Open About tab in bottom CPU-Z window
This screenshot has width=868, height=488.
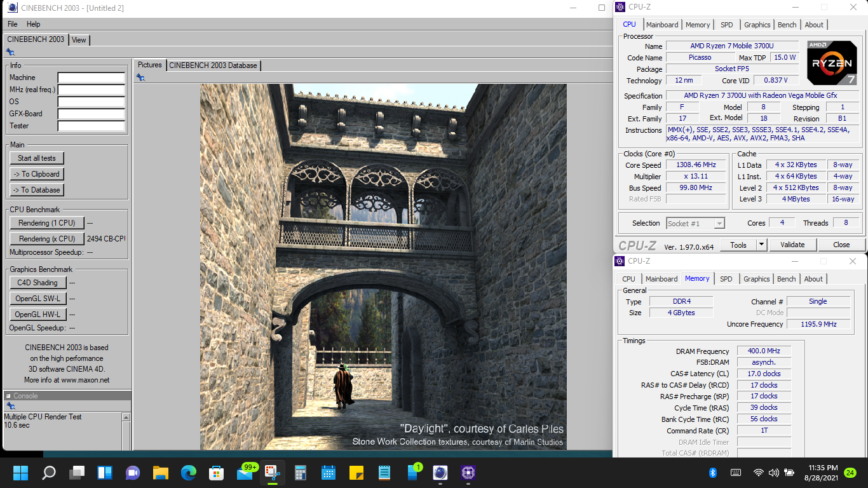[813, 279]
